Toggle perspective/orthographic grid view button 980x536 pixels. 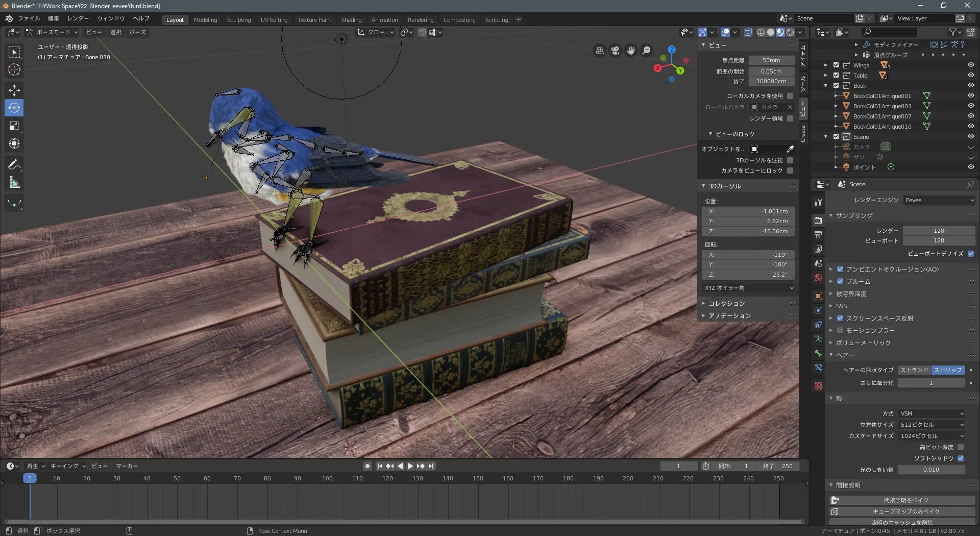click(600, 51)
